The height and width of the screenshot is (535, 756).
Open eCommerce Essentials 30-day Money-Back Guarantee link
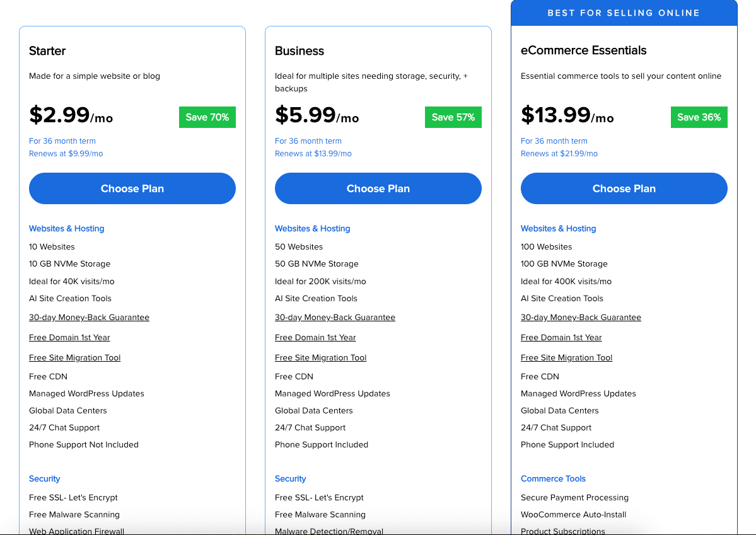[581, 318]
